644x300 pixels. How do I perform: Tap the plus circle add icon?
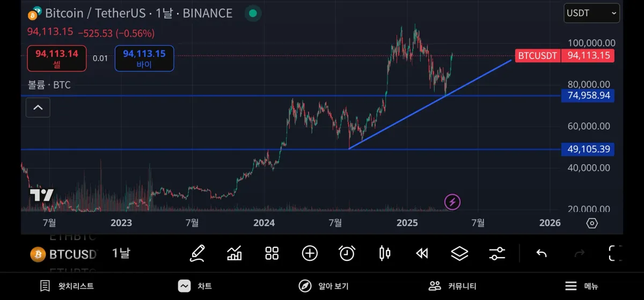point(310,253)
